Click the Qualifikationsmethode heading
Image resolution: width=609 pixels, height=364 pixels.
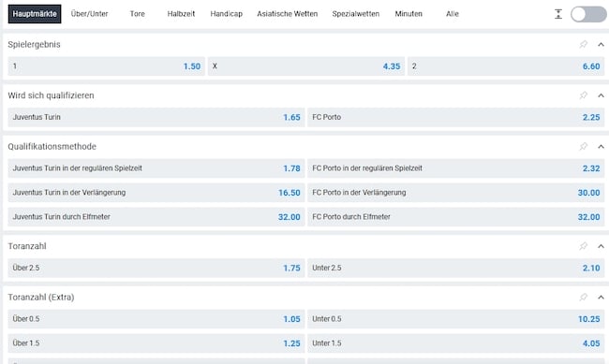pos(52,147)
